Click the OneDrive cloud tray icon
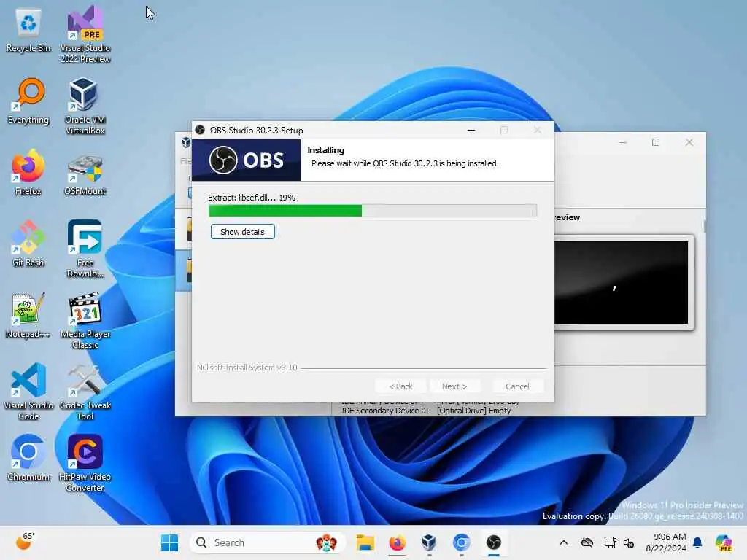747x560 pixels. click(587, 542)
